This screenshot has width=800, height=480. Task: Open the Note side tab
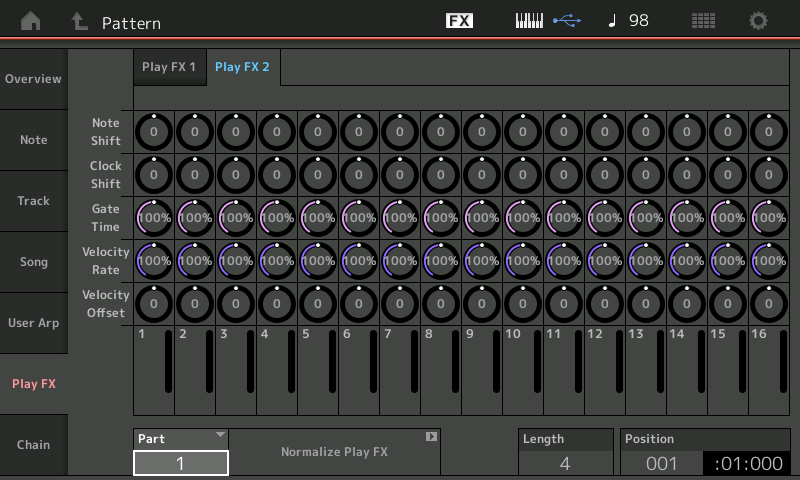pos(34,140)
